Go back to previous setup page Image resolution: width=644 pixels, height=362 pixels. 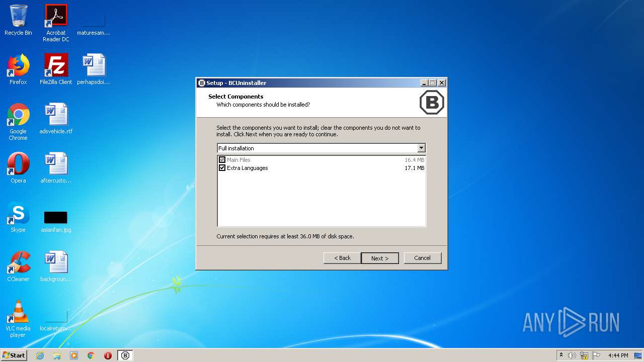click(342, 258)
